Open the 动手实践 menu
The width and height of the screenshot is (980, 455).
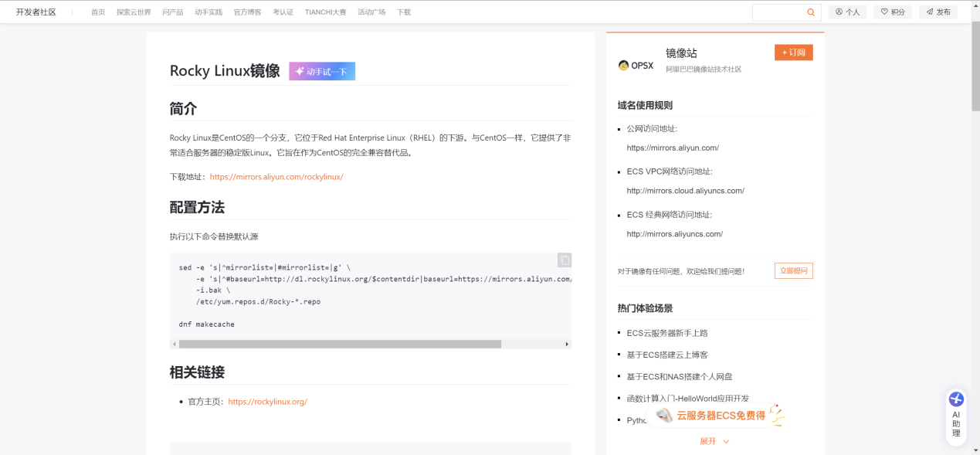pos(209,12)
